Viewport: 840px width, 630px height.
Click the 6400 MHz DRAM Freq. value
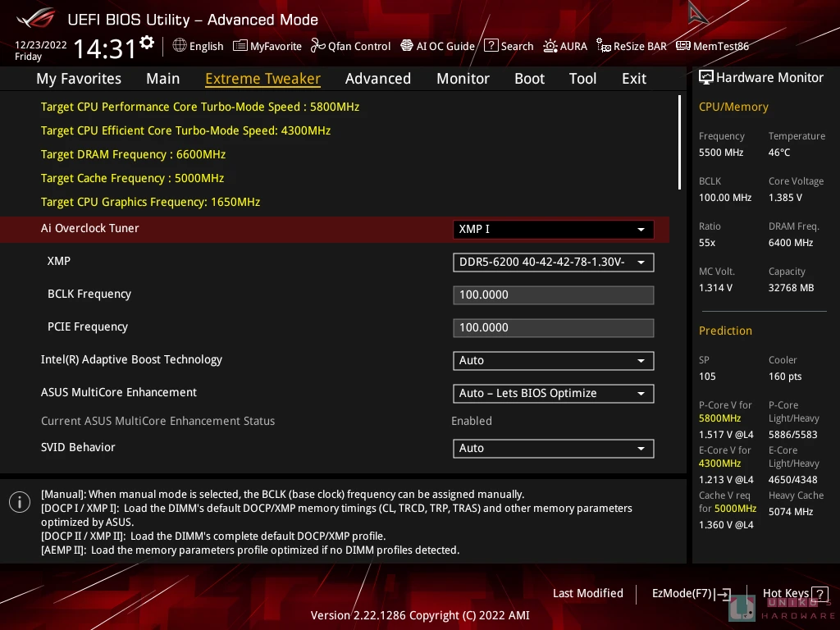tap(791, 242)
